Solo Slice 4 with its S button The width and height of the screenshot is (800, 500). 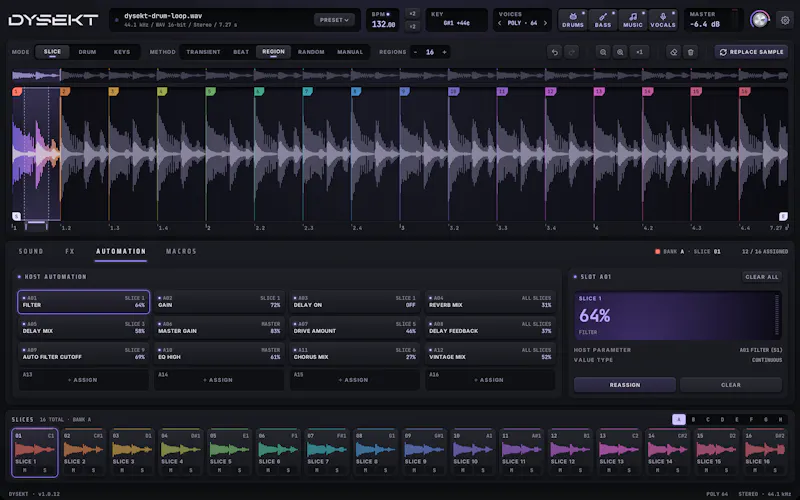tap(191, 470)
